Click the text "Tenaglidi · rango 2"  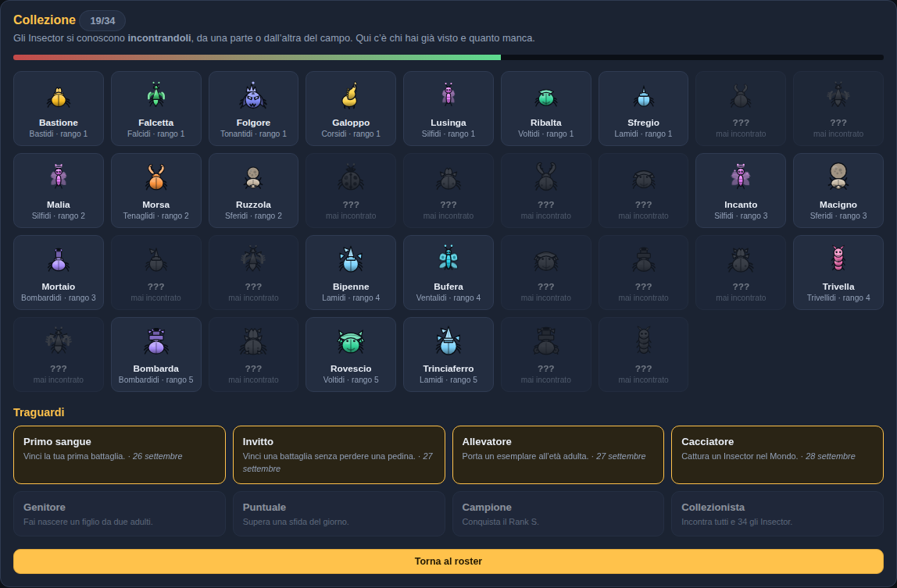(x=155, y=216)
